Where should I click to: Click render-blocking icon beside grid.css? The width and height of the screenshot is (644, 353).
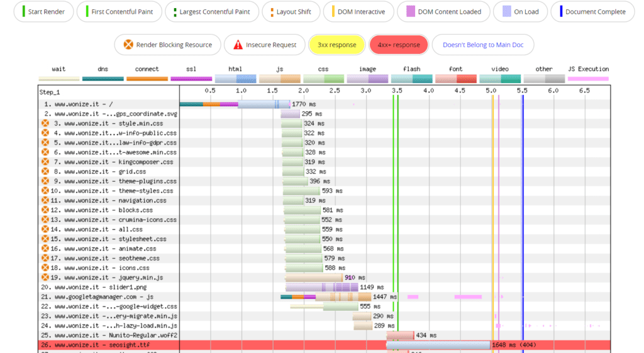point(45,171)
